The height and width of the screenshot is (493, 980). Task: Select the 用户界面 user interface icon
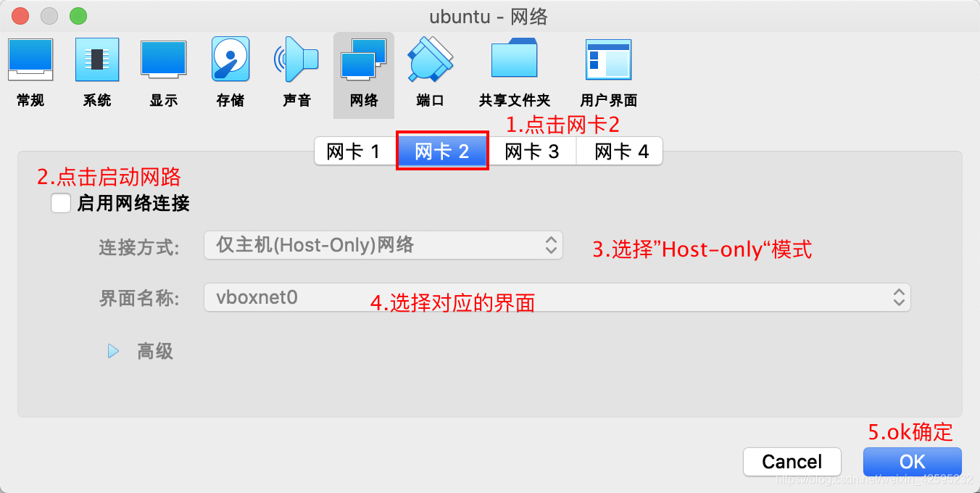click(608, 60)
